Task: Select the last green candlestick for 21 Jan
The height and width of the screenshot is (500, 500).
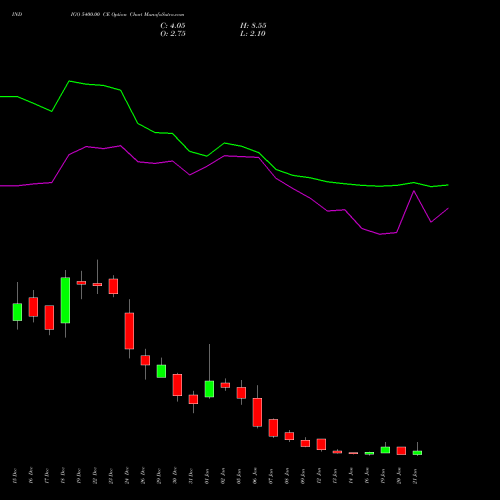Action: pyautogui.click(x=417, y=453)
